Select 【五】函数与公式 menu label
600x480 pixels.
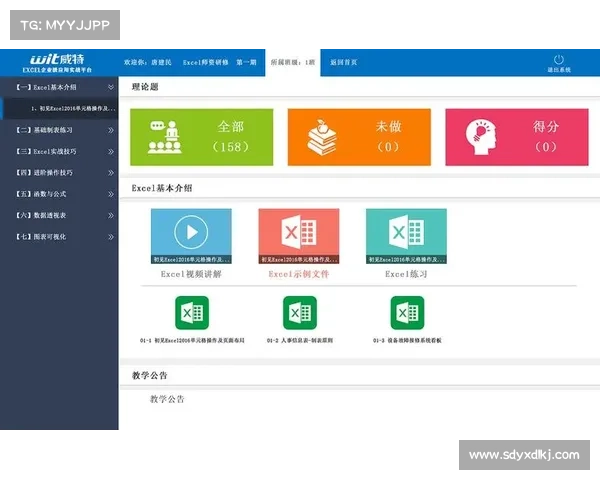tap(41, 194)
